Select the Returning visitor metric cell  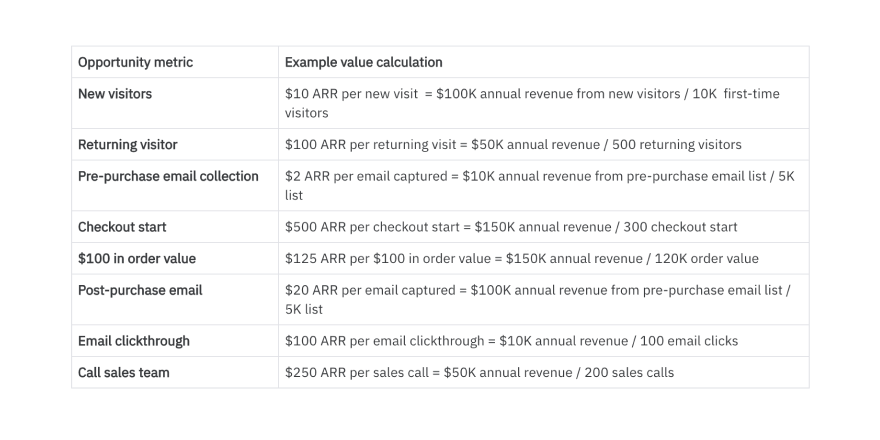tap(127, 145)
